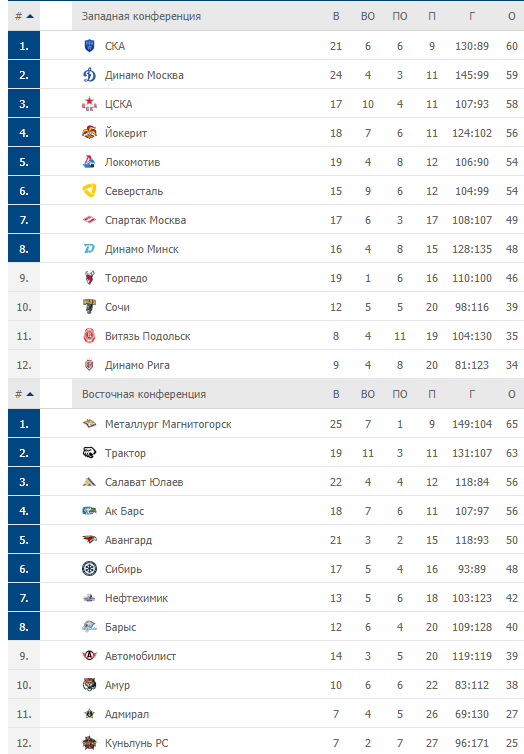This screenshot has height=754, width=524.
Task: Click the Амур tiger logo icon
Action: pos(89,685)
